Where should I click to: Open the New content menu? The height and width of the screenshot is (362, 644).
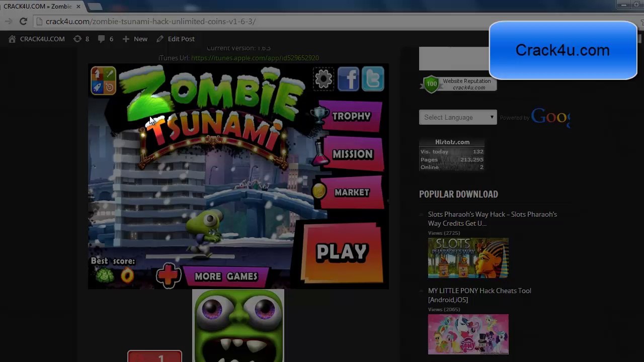135,39
